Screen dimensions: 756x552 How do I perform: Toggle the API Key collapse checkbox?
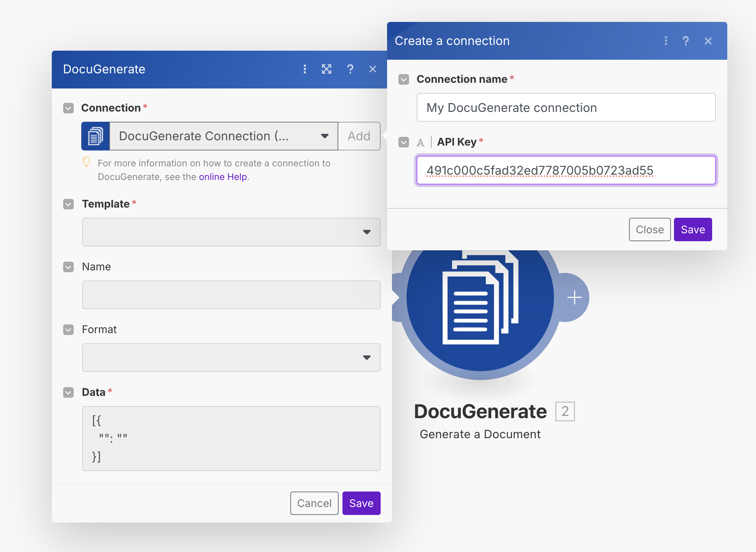point(404,142)
